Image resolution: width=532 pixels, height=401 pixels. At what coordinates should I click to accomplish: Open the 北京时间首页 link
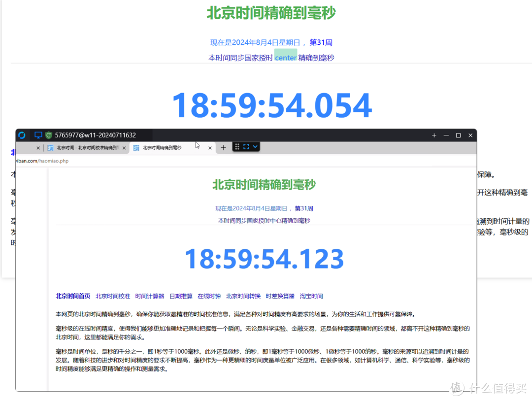point(72,296)
